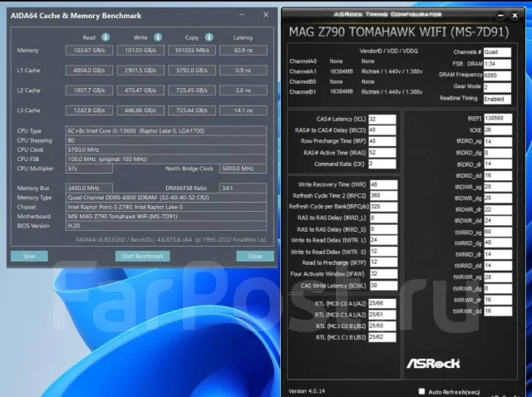
Task: Click the RTL (MC0 C0 A1/A2) field
Action: (x=382, y=303)
